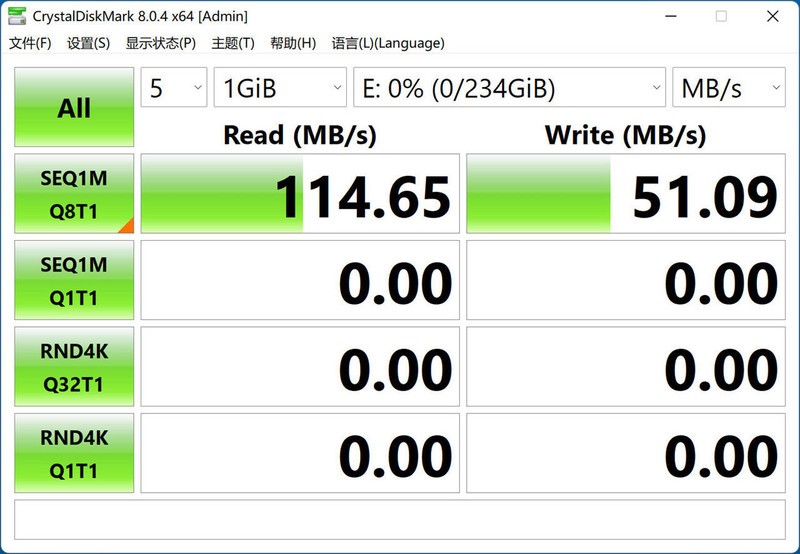Start the SEQ1M Q8T1 test
The height and width of the screenshot is (554, 800).
pos(74,194)
